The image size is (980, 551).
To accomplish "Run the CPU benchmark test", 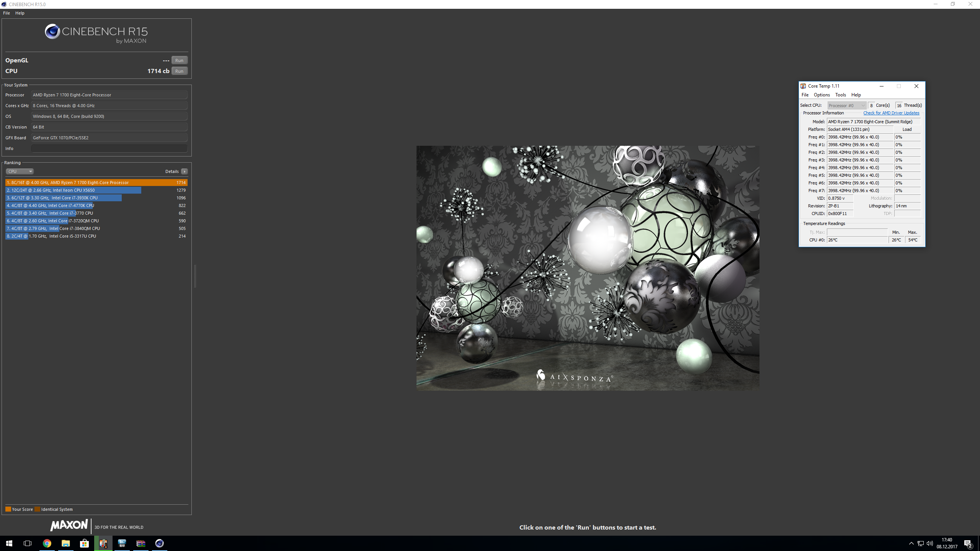I will 179,71.
